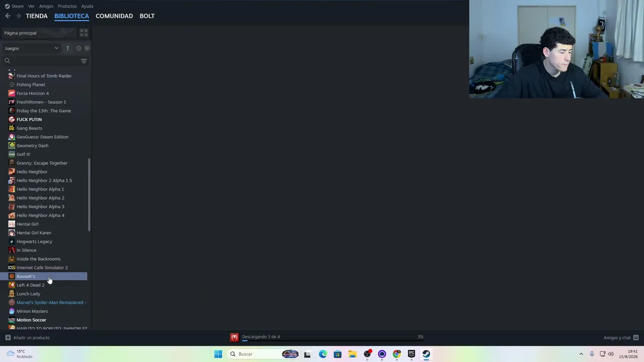The height and width of the screenshot is (362, 644).
Task: Click the Spider-Man download icon in the status bar
Action: (234, 337)
